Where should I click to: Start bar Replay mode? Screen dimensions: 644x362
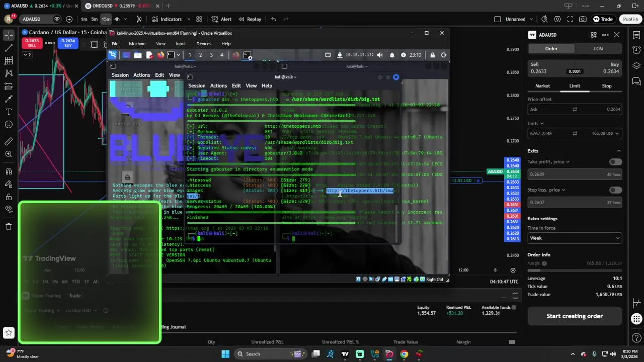coord(250,19)
